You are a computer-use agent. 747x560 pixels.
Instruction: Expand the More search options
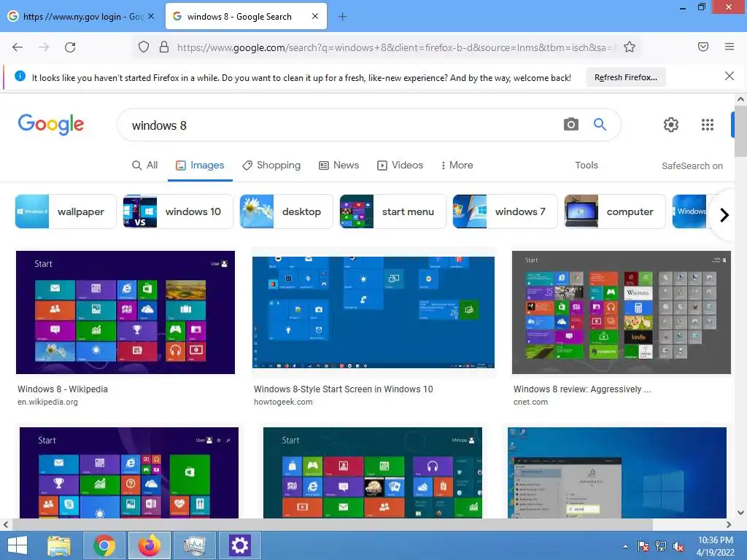[x=457, y=166]
